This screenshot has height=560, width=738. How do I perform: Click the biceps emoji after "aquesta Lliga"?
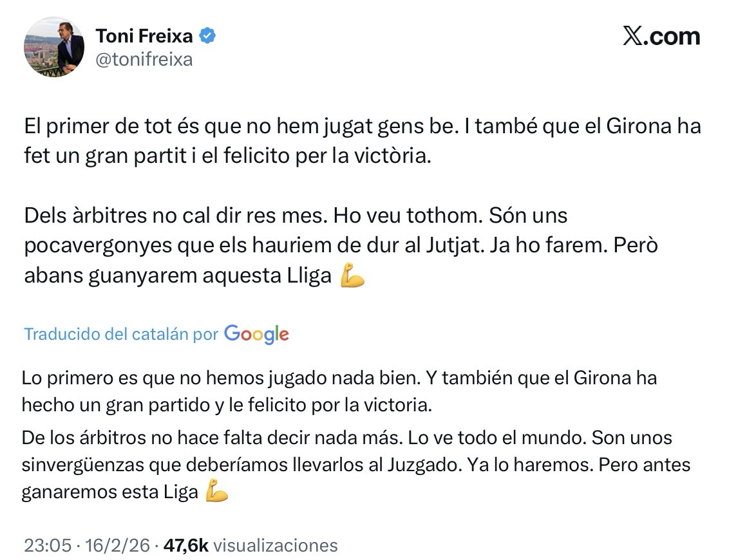[x=352, y=276]
